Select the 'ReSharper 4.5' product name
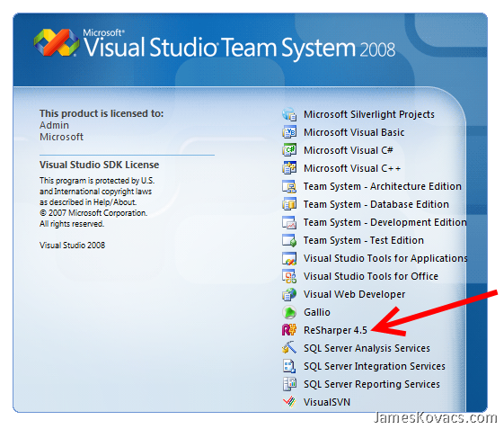The image size is (504, 429). click(335, 331)
